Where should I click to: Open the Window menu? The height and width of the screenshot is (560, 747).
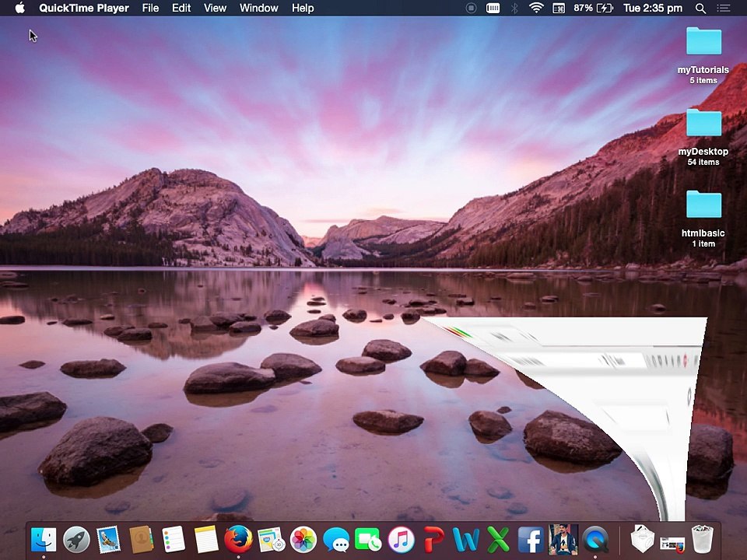(x=258, y=8)
